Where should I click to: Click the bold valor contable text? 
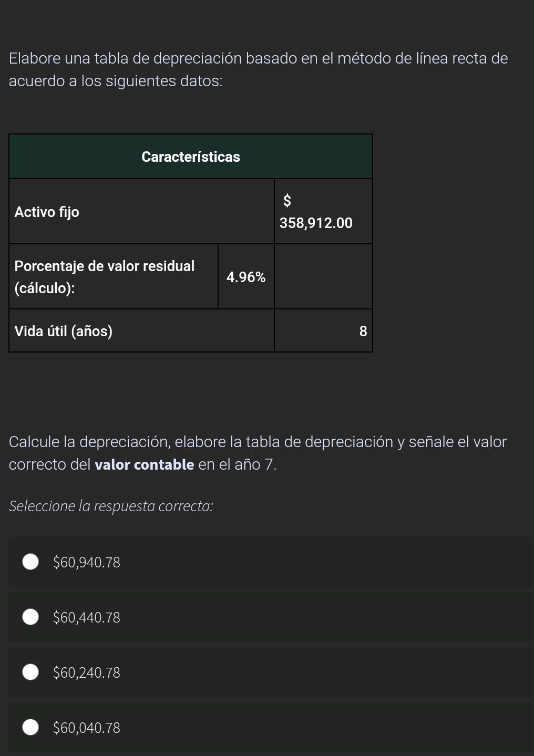coord(145,464)
